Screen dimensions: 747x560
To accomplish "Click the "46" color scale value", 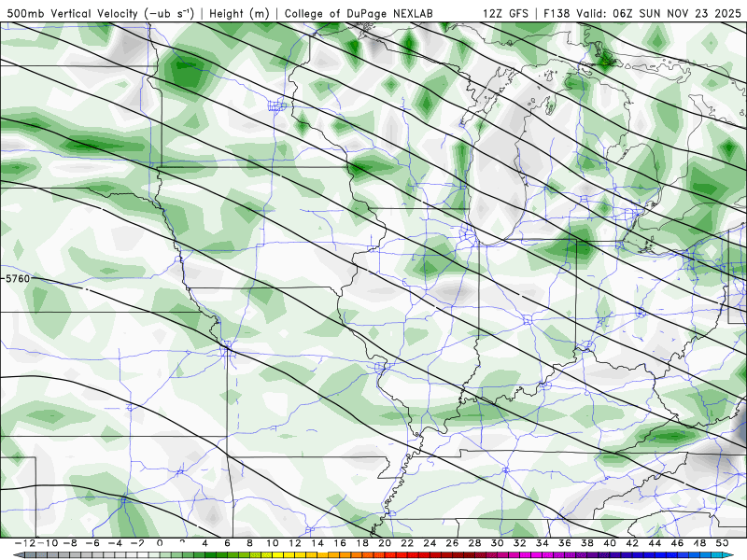I will 678,543.
